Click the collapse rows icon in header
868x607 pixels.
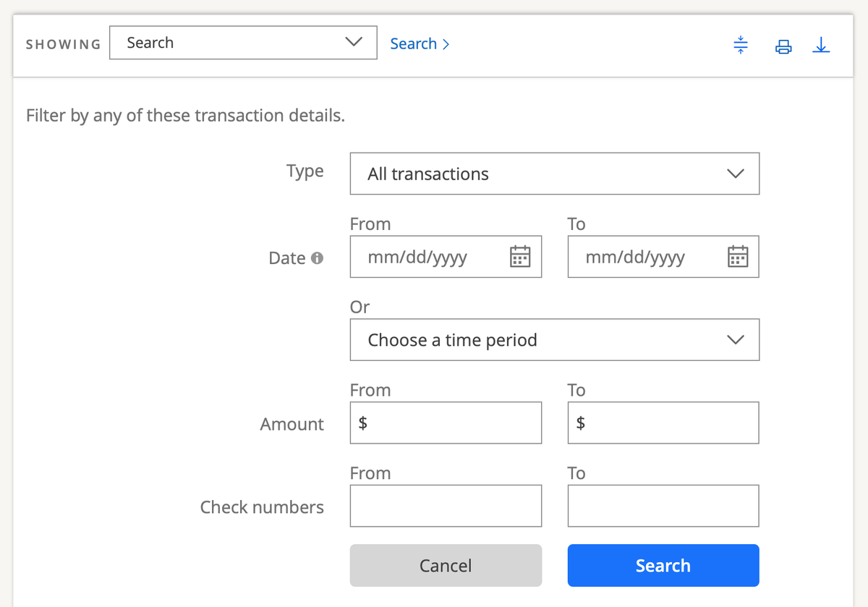coord(740,46)
